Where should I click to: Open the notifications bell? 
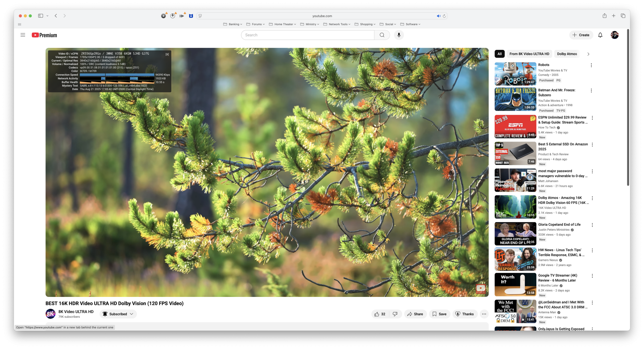[600, 35]
